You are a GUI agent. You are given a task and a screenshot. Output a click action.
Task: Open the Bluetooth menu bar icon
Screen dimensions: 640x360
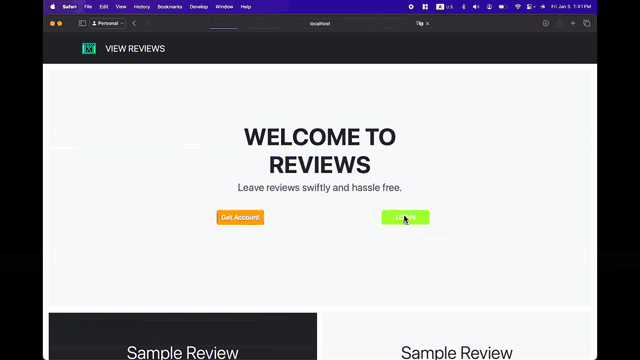click(463, 7)
